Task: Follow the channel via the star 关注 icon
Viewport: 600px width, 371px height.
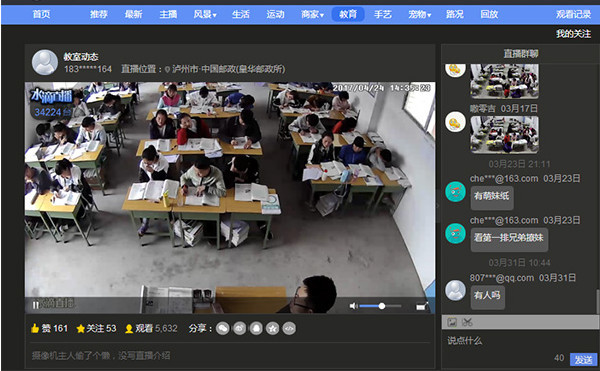Action: (80, 329)
